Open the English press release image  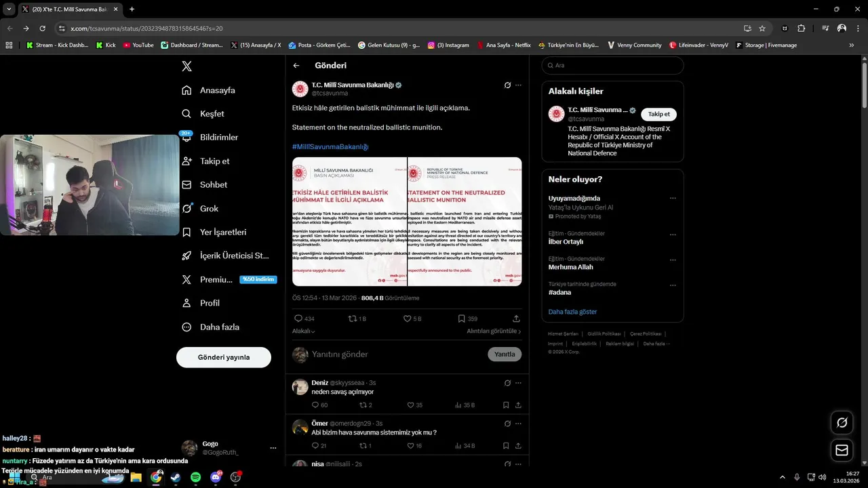[x=465, y=222]
